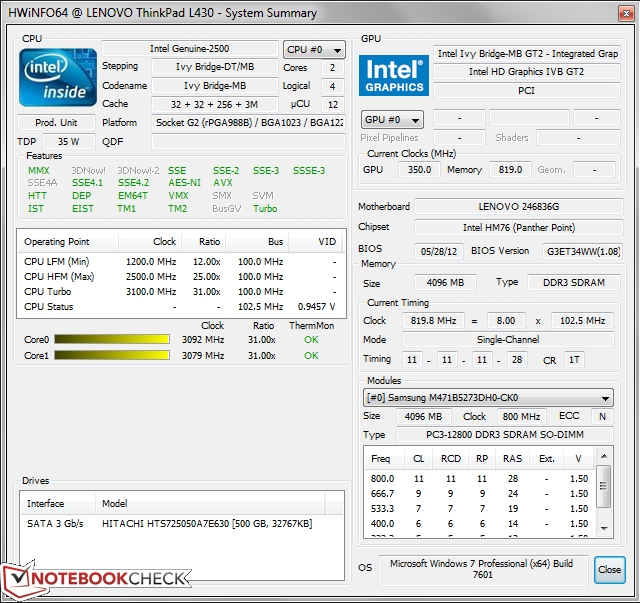Viewport: 640px width, 603px height.
Task: Click the 800.0 frequency timing row
Action: (x=479, y=478)
